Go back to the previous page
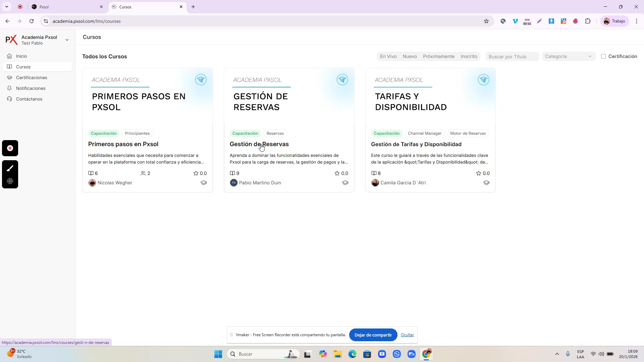This screenshot has height=362, width=644. pos(7,21)
